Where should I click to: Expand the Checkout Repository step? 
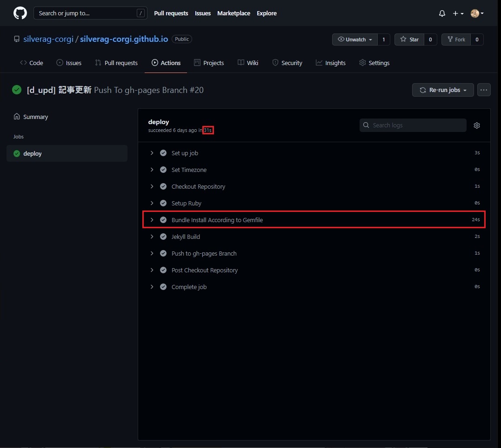[x=152, y=186]
